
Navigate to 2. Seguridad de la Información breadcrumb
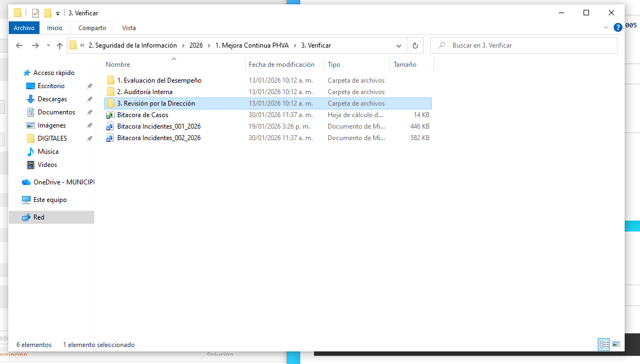[x=133, y=45]
